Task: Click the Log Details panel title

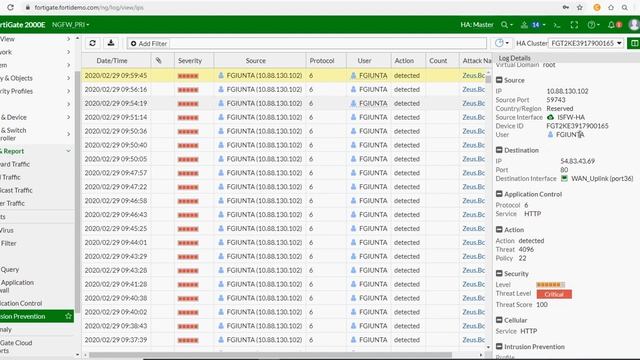Action: [x=514, y=58]
